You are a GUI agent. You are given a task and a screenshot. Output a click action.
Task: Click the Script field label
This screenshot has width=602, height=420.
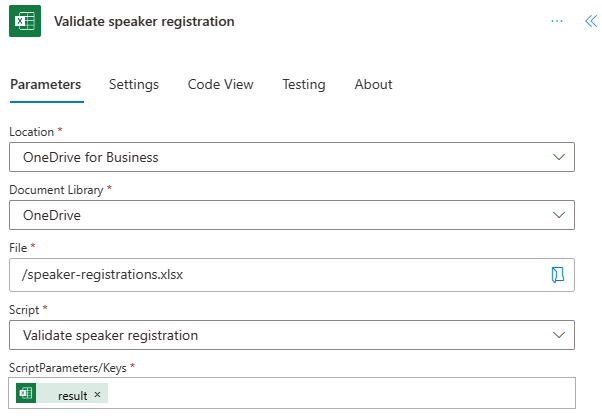point(24,310)
